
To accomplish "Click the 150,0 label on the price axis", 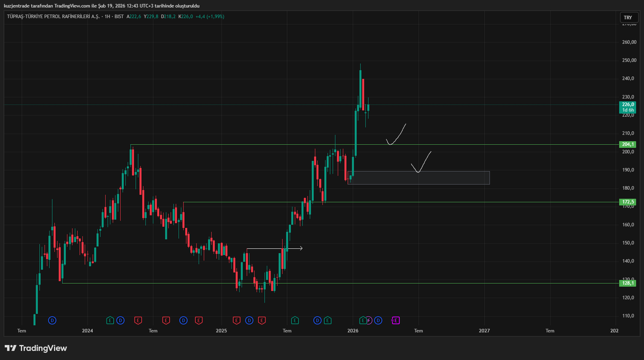I will point(628,243).
